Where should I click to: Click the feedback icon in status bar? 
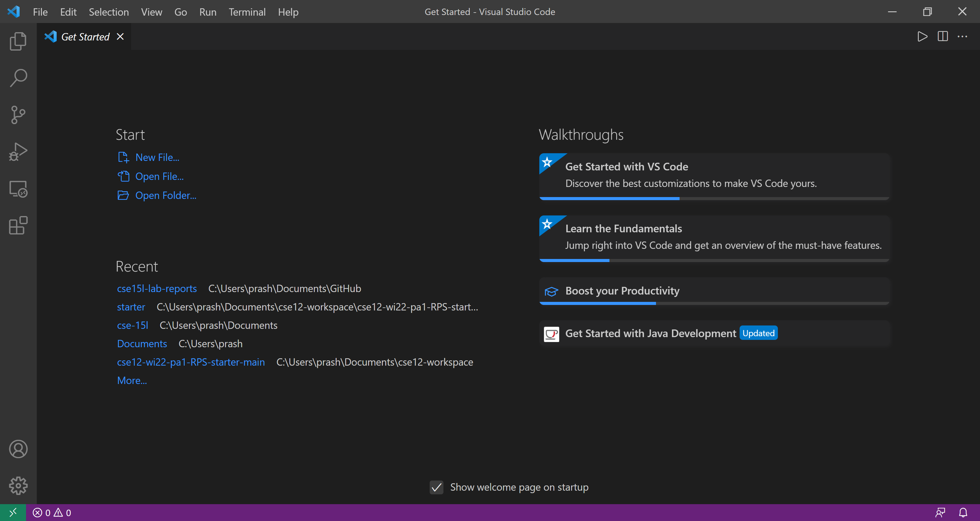coord(940,513)
